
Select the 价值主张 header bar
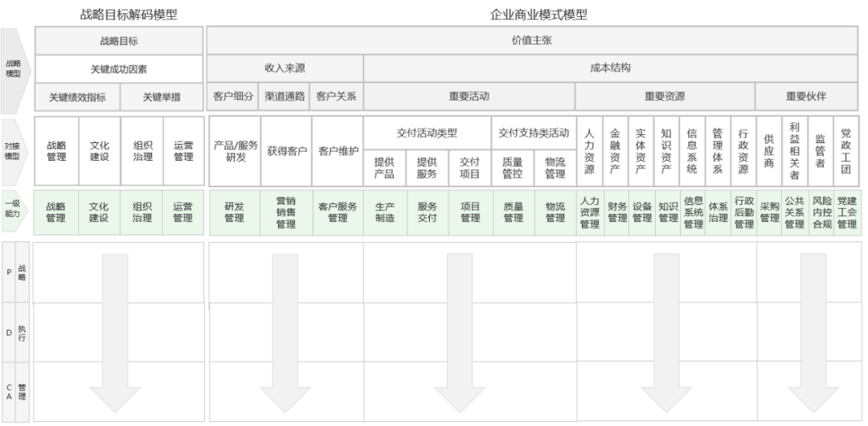(532, 39)
